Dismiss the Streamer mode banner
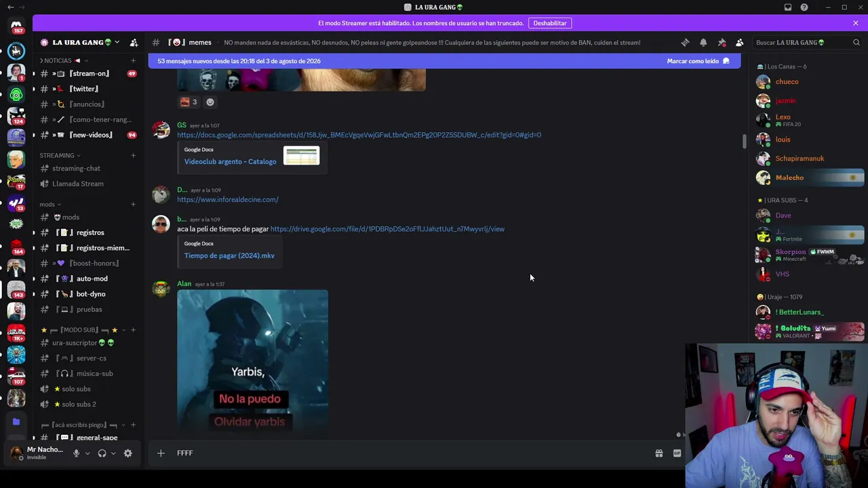 pos(856,23)
